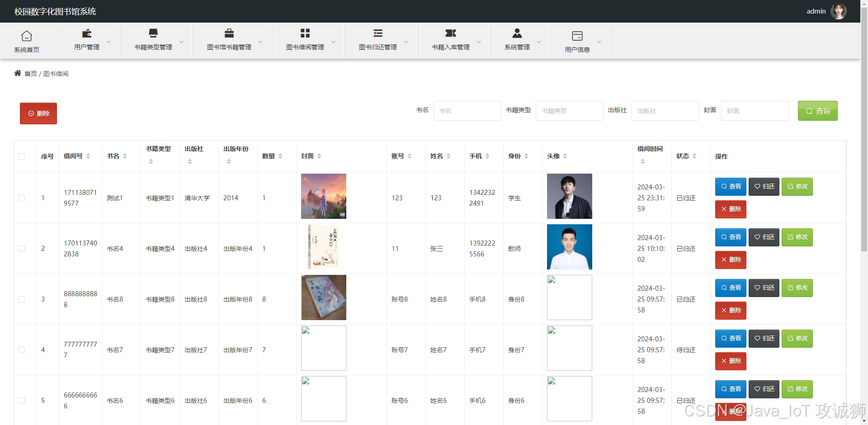Expand 系统管理 dropdown chevron
The height and width of the screenshot is (425, 868).
click(539, 42)
